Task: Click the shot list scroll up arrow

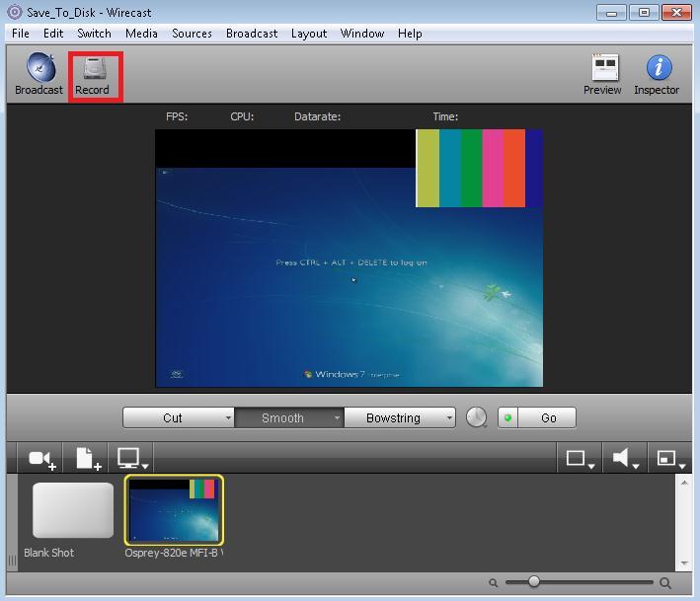Action: pos(684,483)
